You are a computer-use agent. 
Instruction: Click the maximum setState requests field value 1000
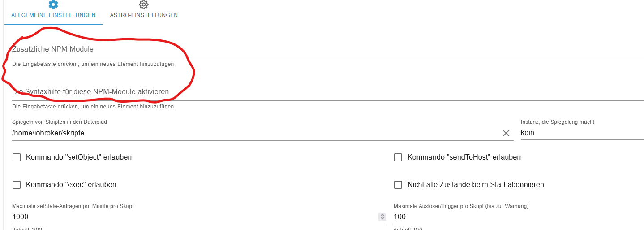point(179,217)
